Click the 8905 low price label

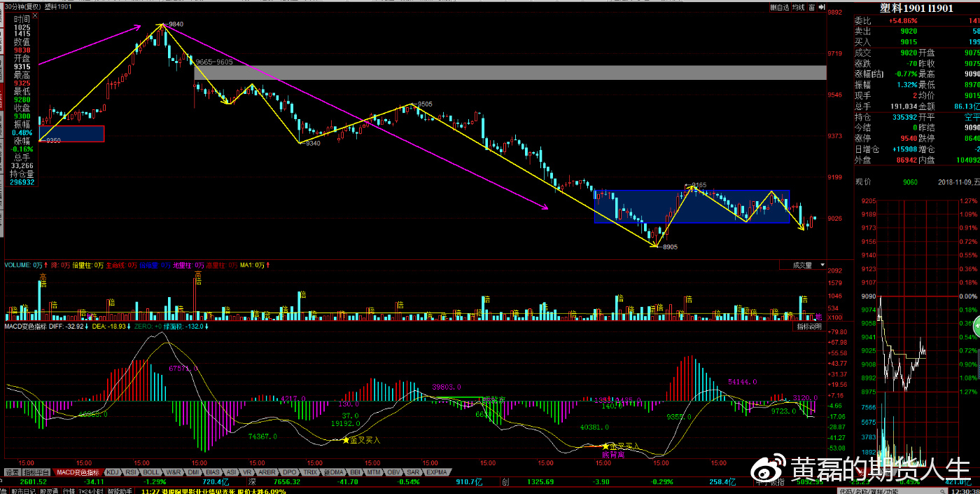670,247
